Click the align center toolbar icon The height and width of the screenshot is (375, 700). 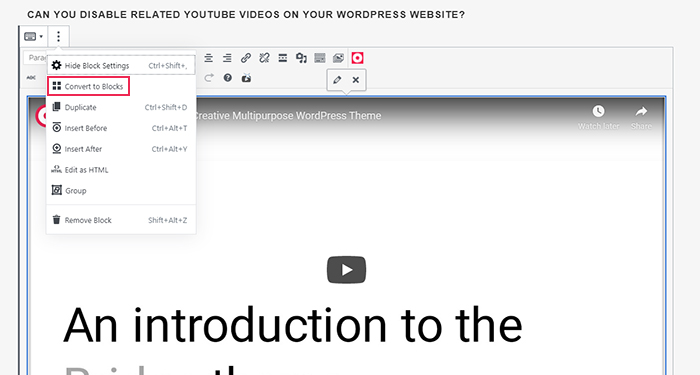(x=208, y=58)
